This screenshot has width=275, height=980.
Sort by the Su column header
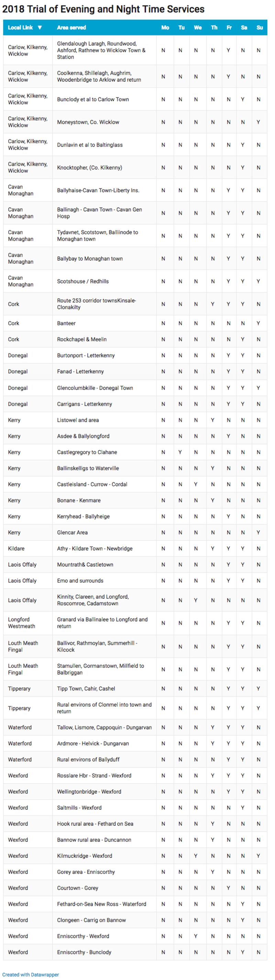coord(260,28)
